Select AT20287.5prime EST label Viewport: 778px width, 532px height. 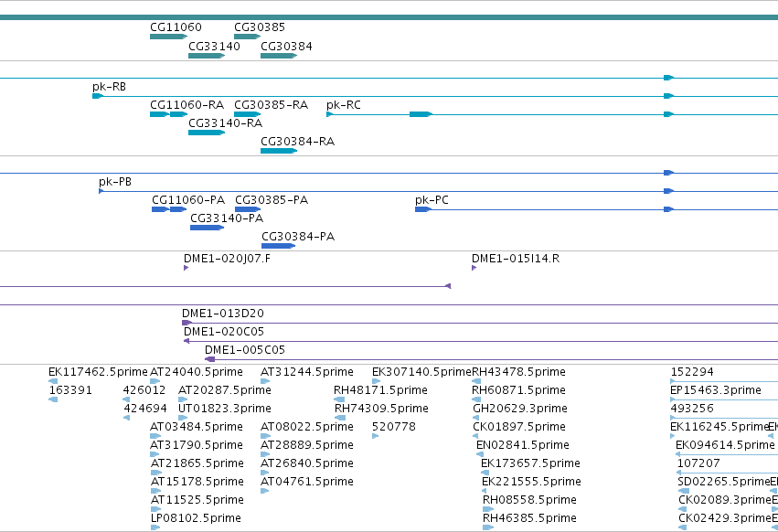(225, 390)
